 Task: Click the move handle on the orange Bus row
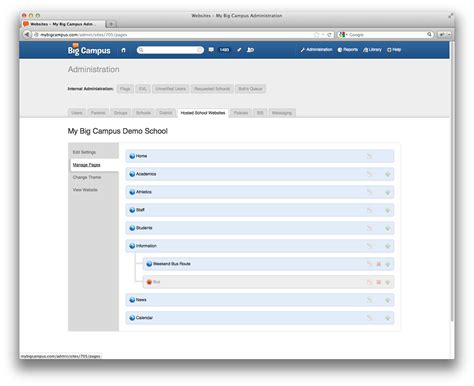click(x=388, y=282)
